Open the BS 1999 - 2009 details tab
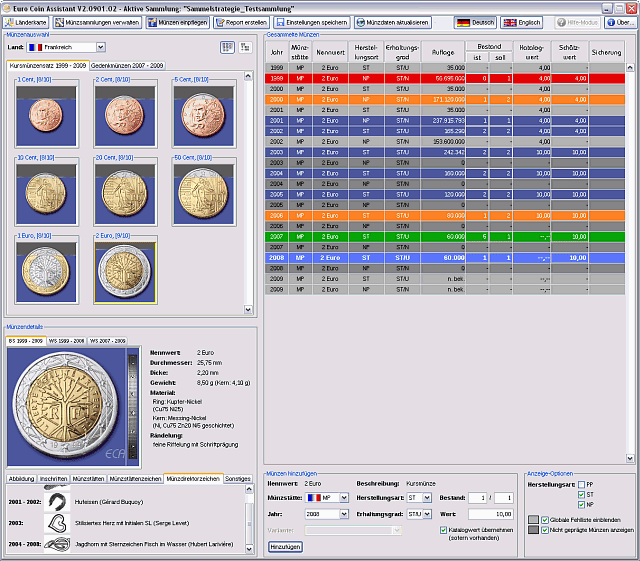The width and height of the screenshot is (640, 561). [x=26, y=341]
